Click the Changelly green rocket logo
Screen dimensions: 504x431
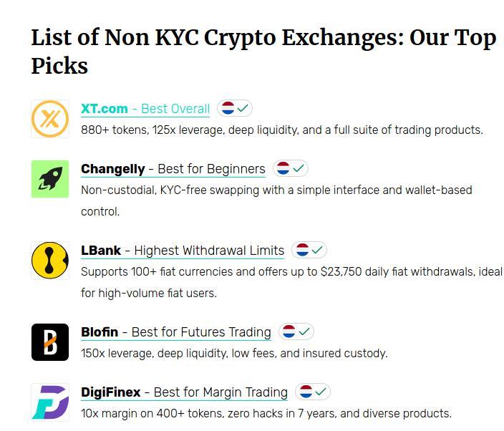point(50,179)
